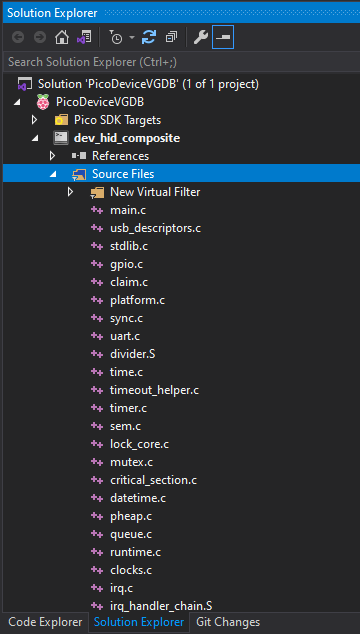Click the Sync with Active Document icon
This screenshot has height=634, width=360.
[149, 38]
